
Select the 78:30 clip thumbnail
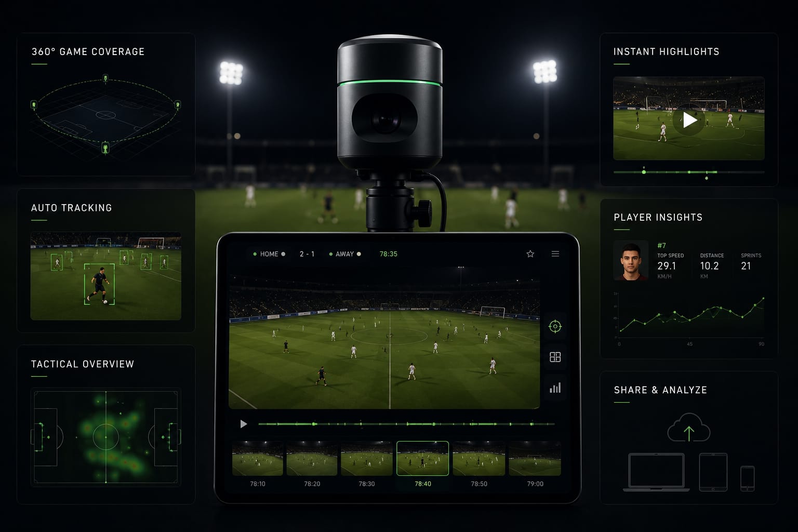tap(367, 458)
